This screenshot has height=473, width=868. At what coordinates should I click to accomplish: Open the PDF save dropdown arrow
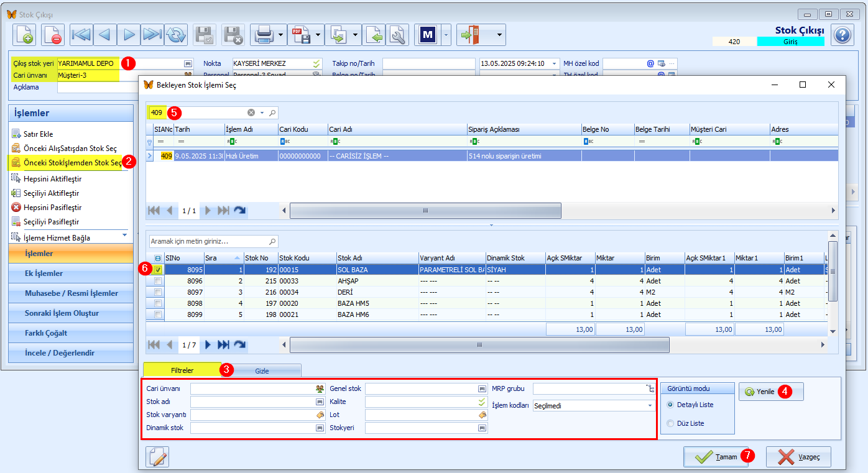(319, 35)
